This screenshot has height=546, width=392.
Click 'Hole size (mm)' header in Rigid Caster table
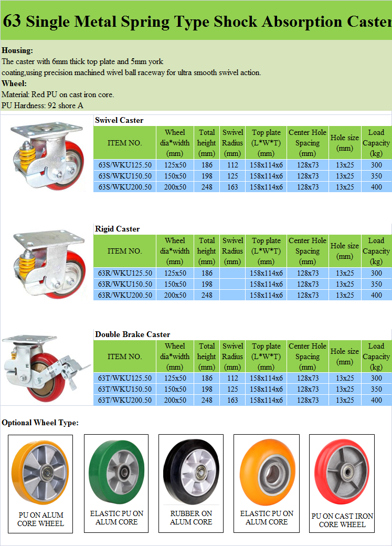(345, 251)
